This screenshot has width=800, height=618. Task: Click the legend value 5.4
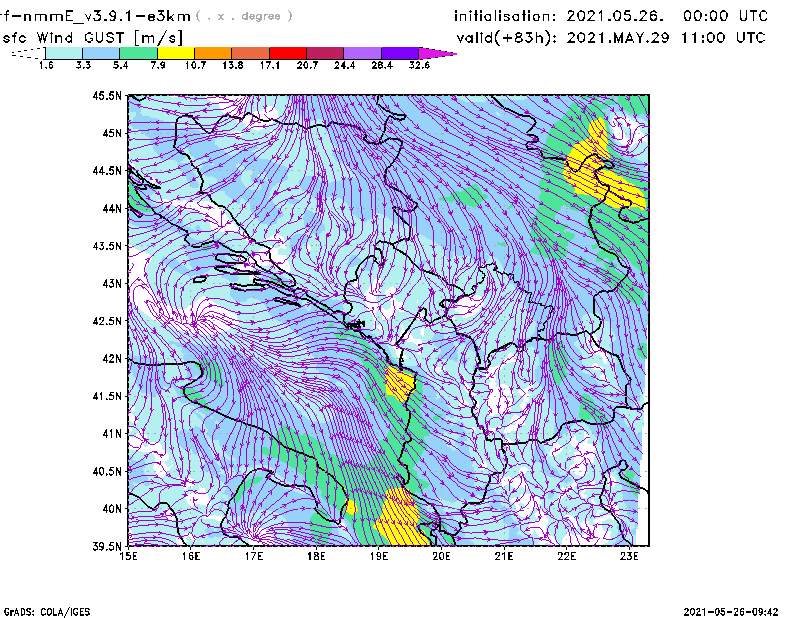[120, 65]
